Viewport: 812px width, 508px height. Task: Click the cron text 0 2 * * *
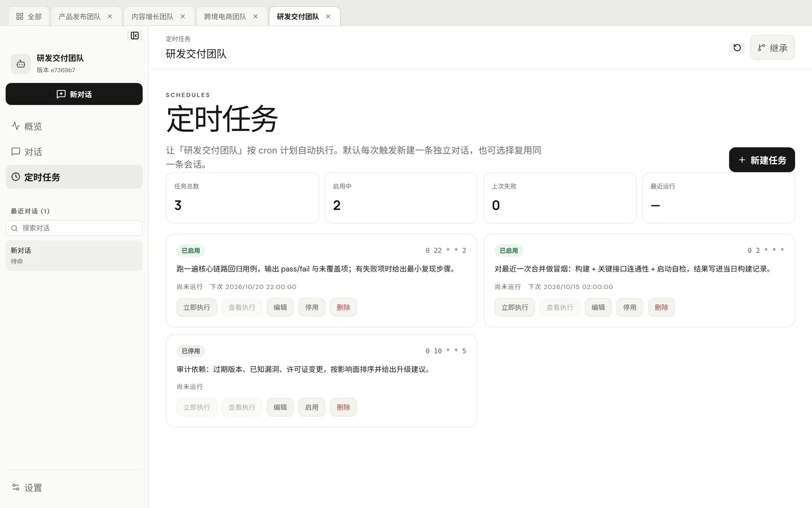766,251
